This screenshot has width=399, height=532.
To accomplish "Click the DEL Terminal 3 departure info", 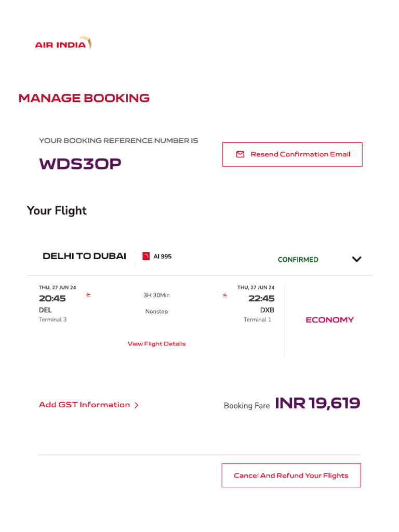I will [x=52, y=315].
